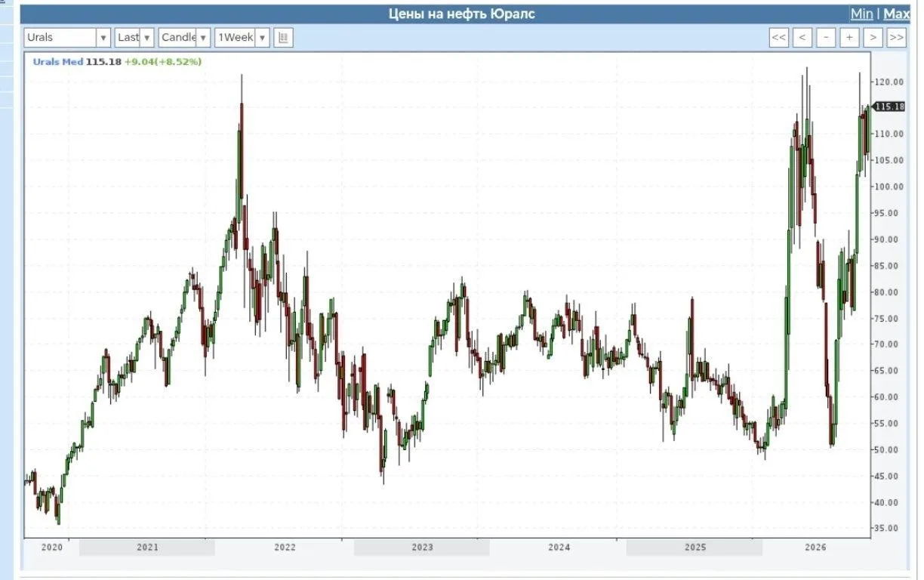
Task: Click the Min link
Action: coord(861,14)
